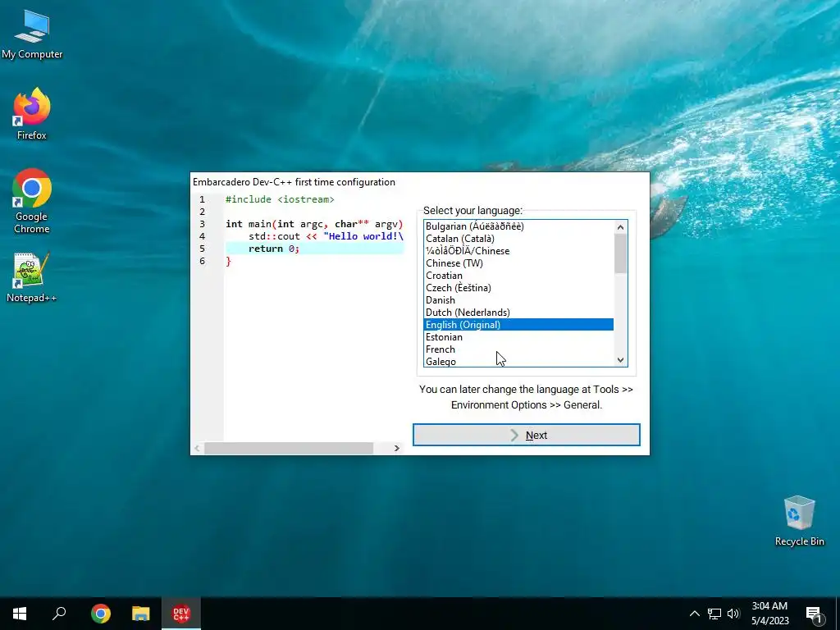
Task: Click language list scroll down arrow
Action: coord(620,360)
